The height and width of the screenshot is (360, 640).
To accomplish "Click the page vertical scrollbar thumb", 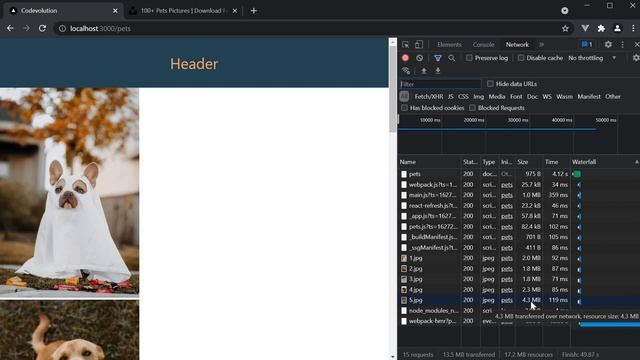I will click(393, 89).
